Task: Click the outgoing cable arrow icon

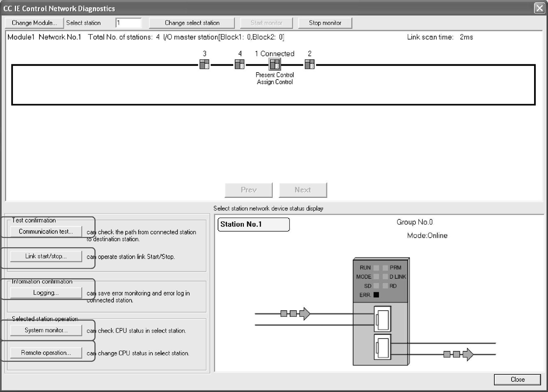Action: tap(458, 354)
